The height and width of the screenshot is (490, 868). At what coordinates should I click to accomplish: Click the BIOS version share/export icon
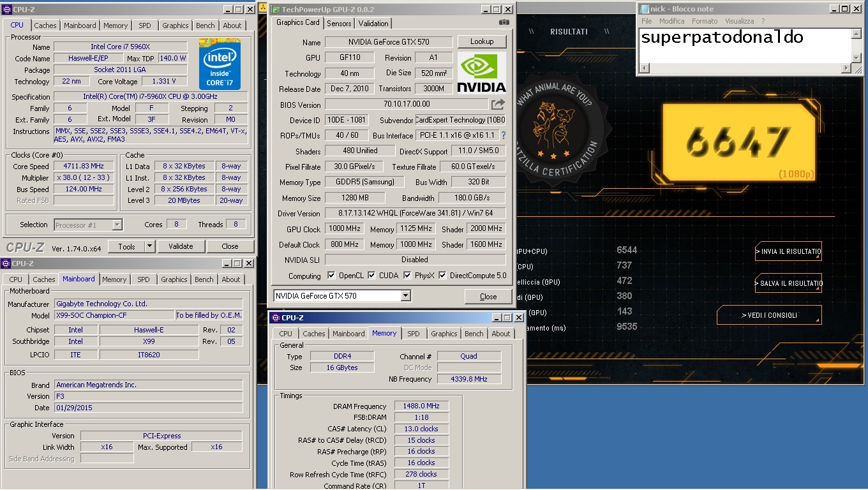[x=498, y=104]
